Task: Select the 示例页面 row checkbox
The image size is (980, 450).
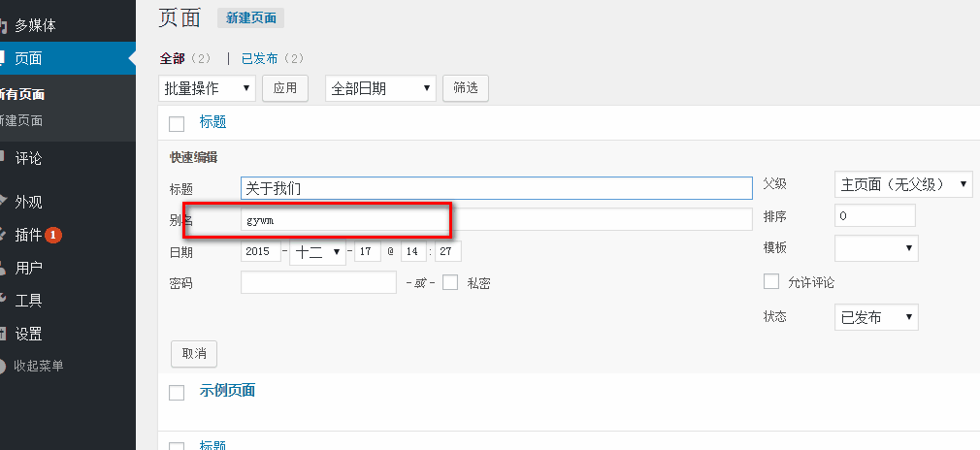Action: coord(177,393)
